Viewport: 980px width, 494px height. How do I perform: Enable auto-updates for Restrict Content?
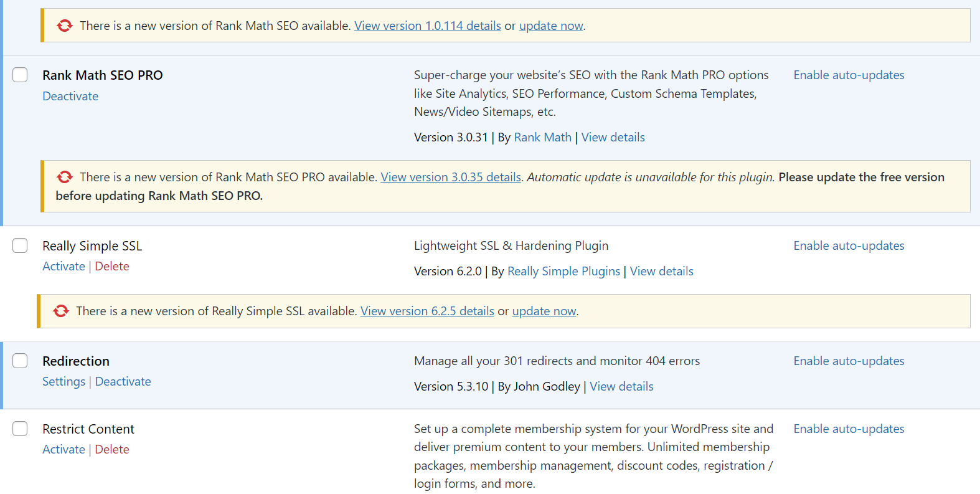[x=849, y=429]
